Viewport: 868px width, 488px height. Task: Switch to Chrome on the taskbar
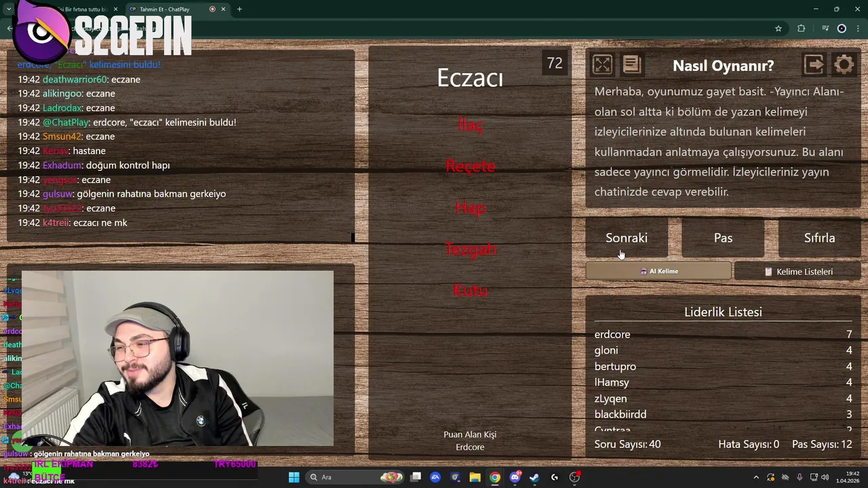495,477
